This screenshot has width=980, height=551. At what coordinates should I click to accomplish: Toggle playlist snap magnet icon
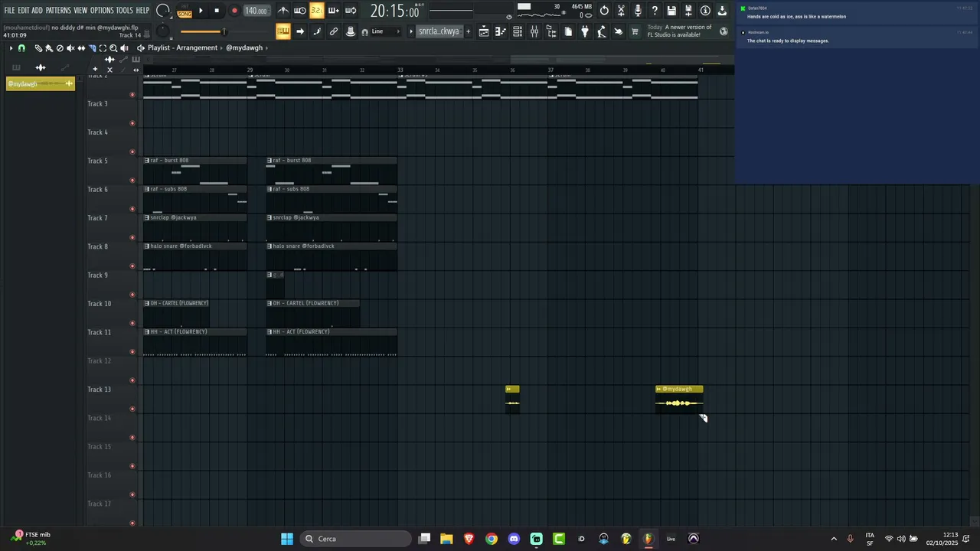click(21, 48)
